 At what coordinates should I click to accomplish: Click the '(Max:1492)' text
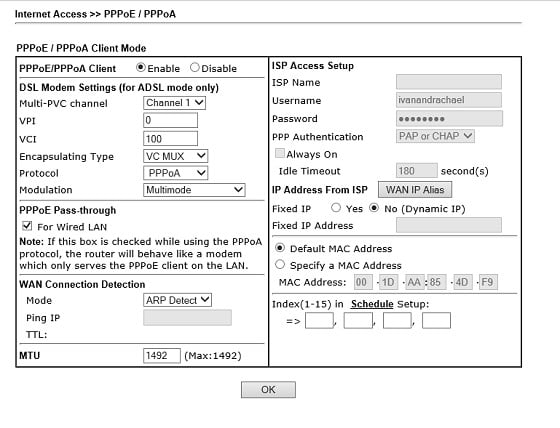coord(213,356)
